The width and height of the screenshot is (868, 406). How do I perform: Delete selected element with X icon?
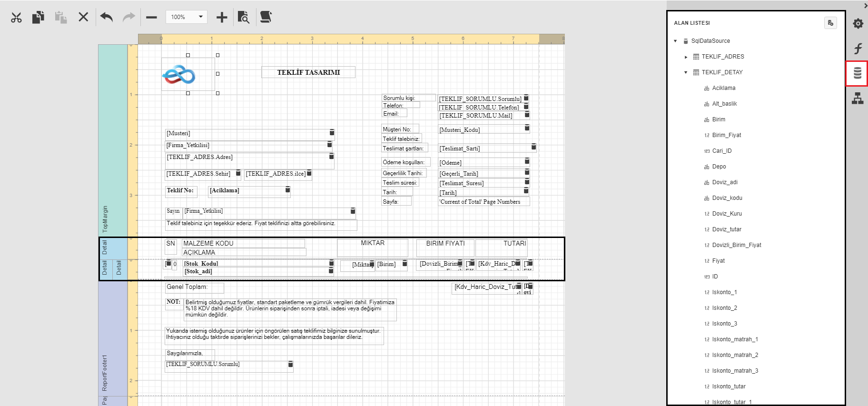coord(83,18)
